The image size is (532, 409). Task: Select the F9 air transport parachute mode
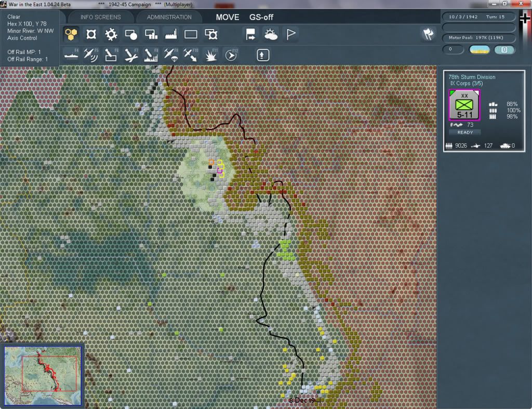pyautogui.click(x=171, y=55)
